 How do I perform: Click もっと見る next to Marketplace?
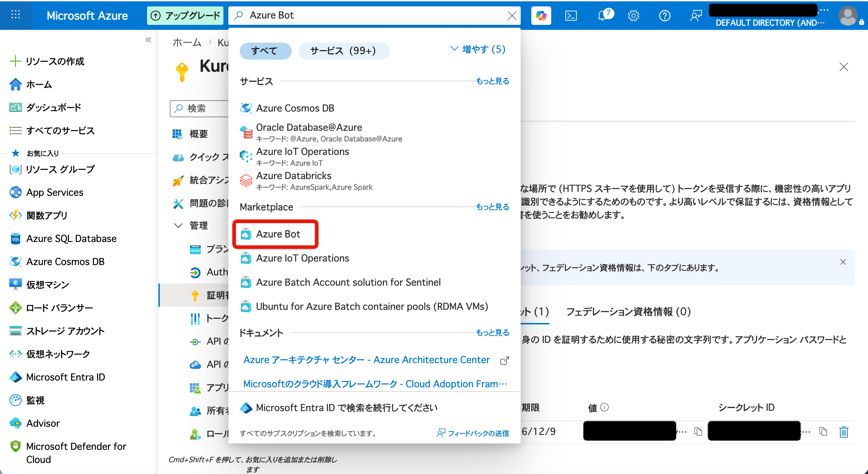[x=493, y=207]
